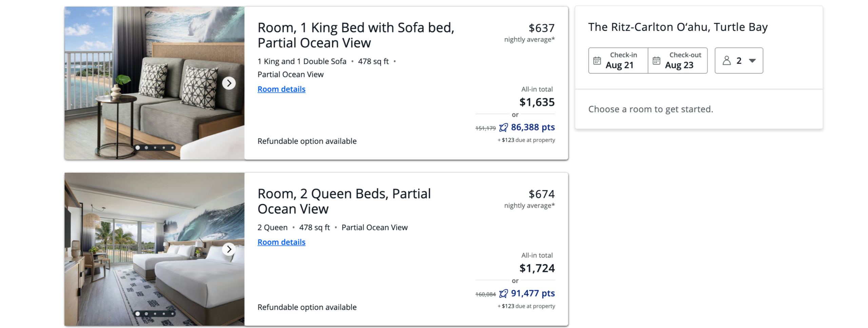This screenshot has width=868, height=328.
Task: Choose the $1,635 all-in total price
Action: [537, 102]
